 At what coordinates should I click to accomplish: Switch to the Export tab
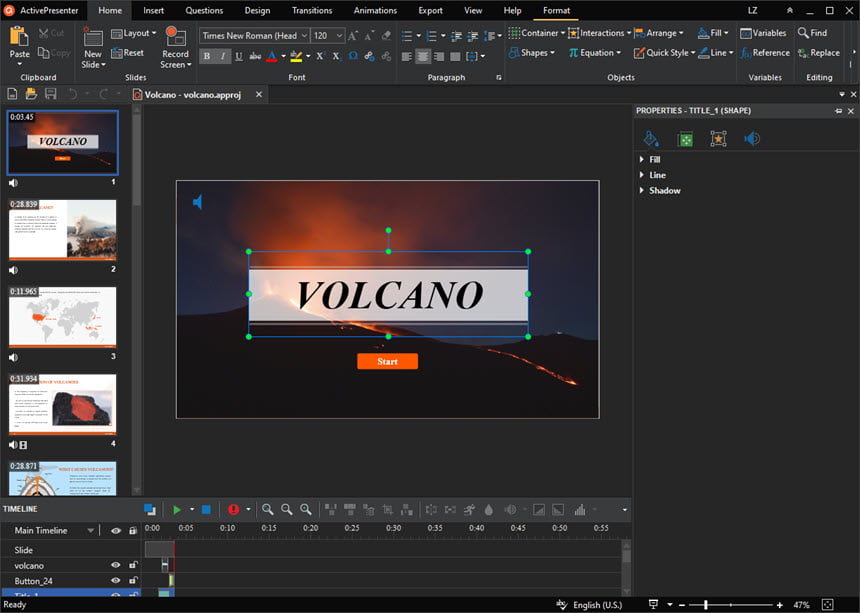coord(431,10)
